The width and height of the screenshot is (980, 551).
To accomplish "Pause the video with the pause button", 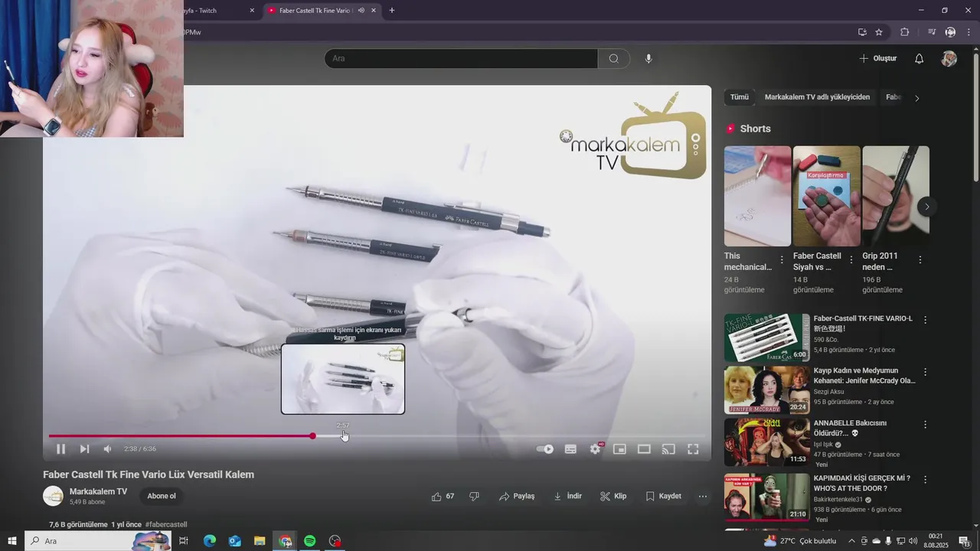I will pyautogui.click(x=60, y=449).
